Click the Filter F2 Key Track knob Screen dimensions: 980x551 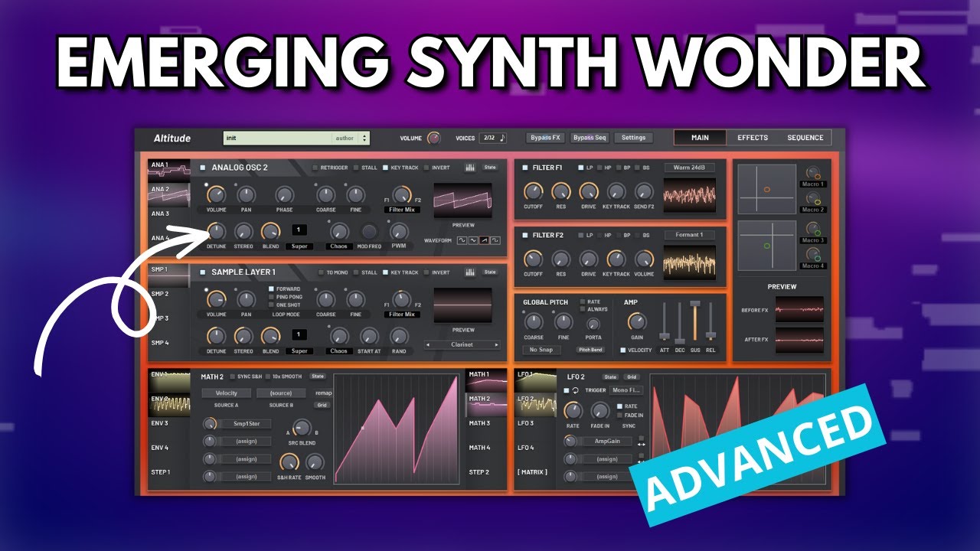click(616, 259)
